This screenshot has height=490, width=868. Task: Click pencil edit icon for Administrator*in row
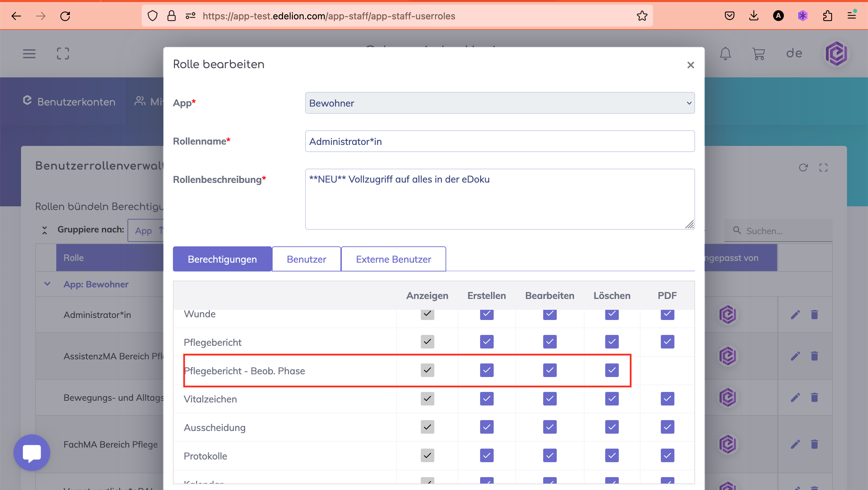pyautogui.click(x=795, y=315)
